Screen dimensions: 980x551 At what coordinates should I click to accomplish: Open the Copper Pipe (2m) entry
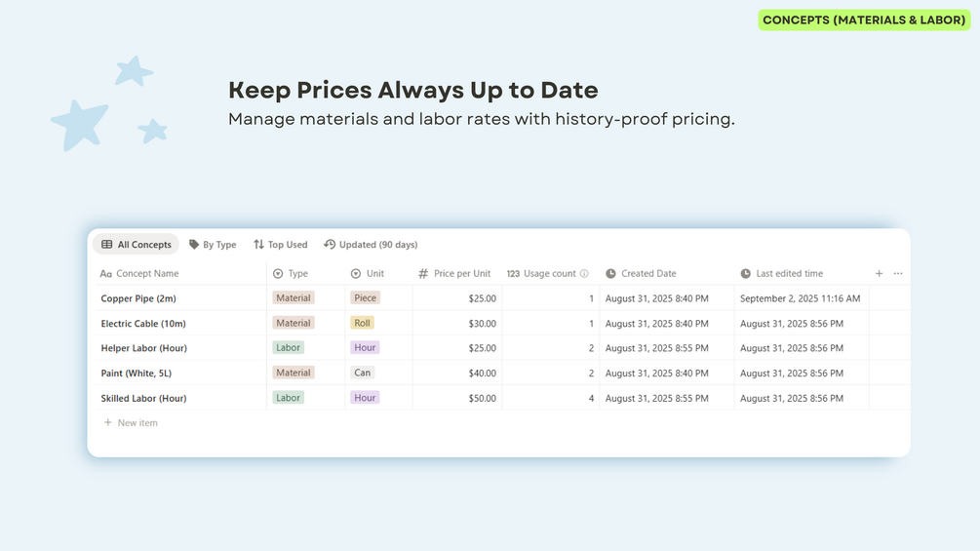click(x=138, y=298)
